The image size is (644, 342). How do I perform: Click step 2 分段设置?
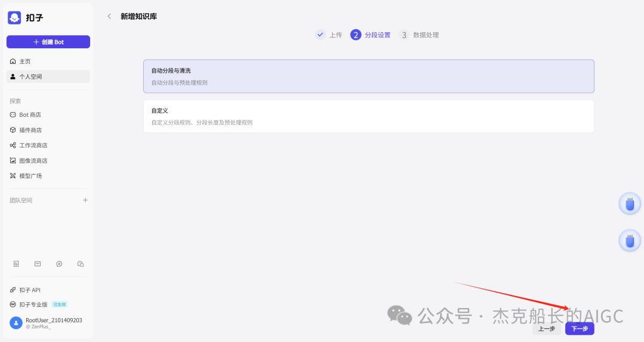[370, 35]
